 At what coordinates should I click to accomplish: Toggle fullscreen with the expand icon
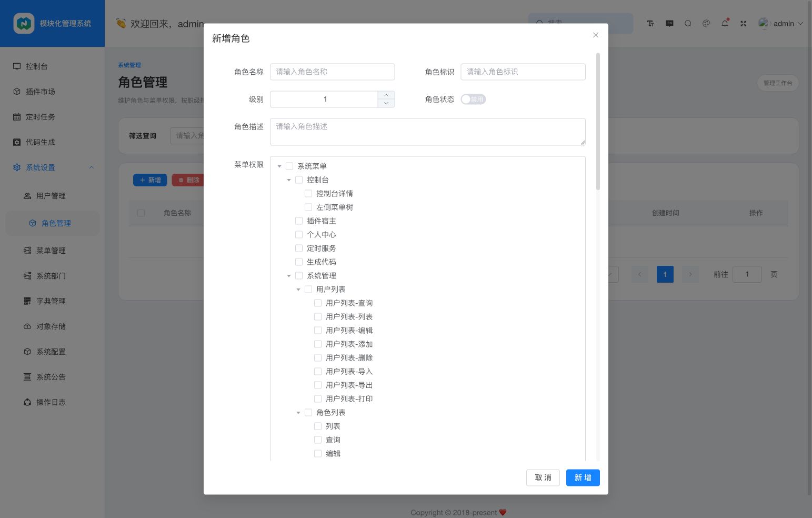click(743, 23)
